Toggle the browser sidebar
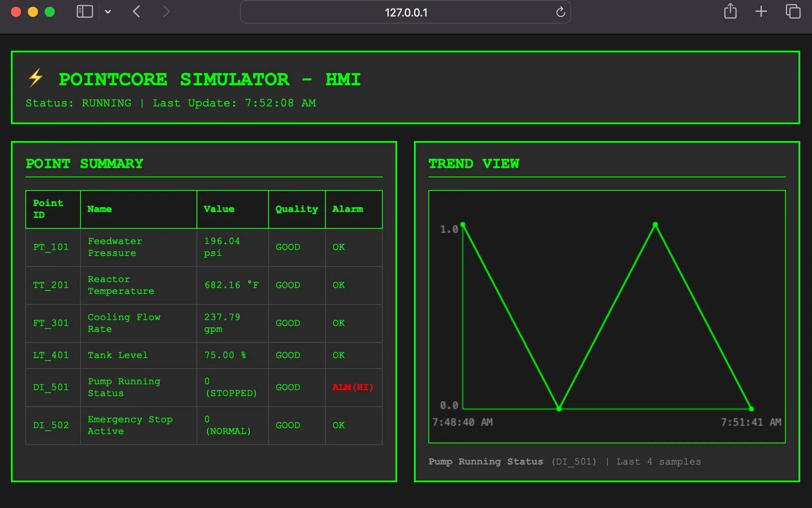Image resolution: width=812 pixels, height=508 pixels. pyautogui.click(x=84, y=11)
